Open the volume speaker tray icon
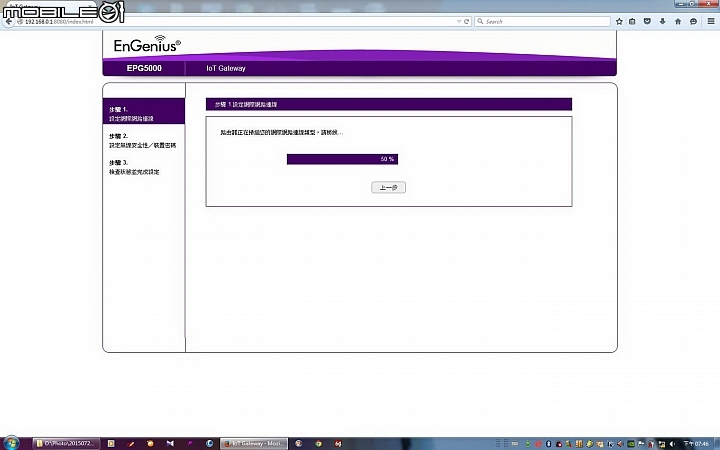This screenshot has width=720, height=450. pos(672,444)
